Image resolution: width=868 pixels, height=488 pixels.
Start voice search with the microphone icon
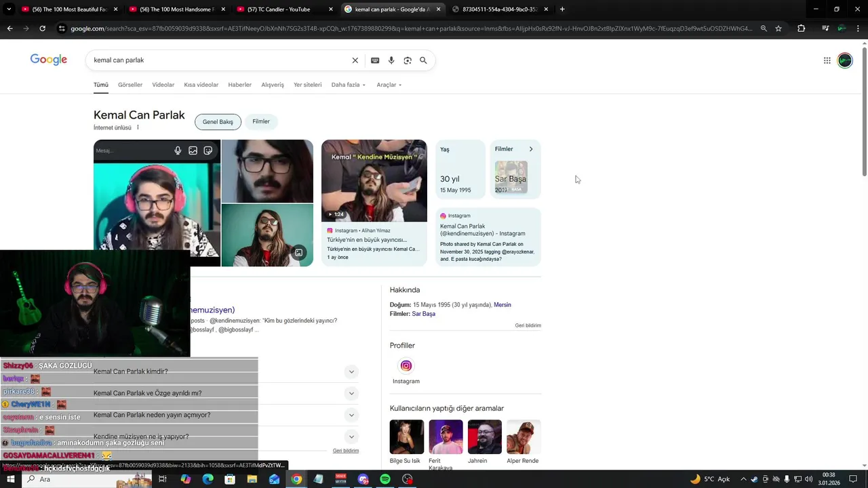[391, 60]
